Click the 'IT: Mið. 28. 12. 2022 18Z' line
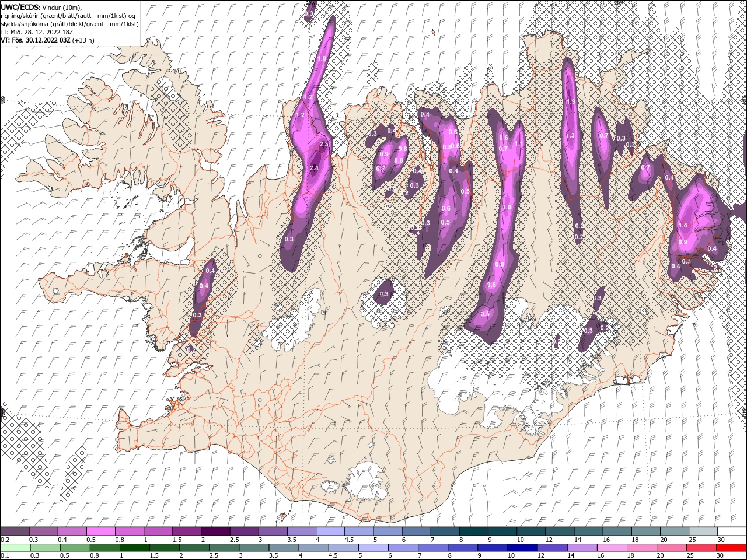Image resolution: width=747 pixels, height=560 pixels. coord(36,32)
